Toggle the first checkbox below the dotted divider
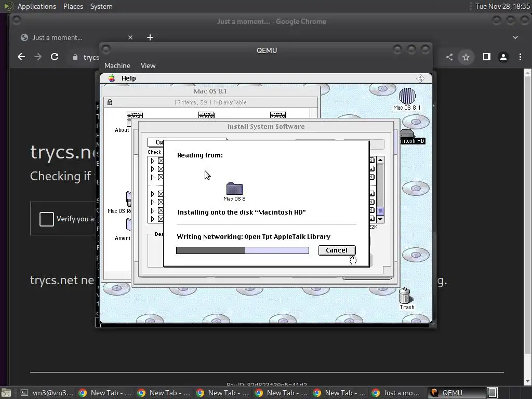The image size is (532, 399). (x=161, y=194)
